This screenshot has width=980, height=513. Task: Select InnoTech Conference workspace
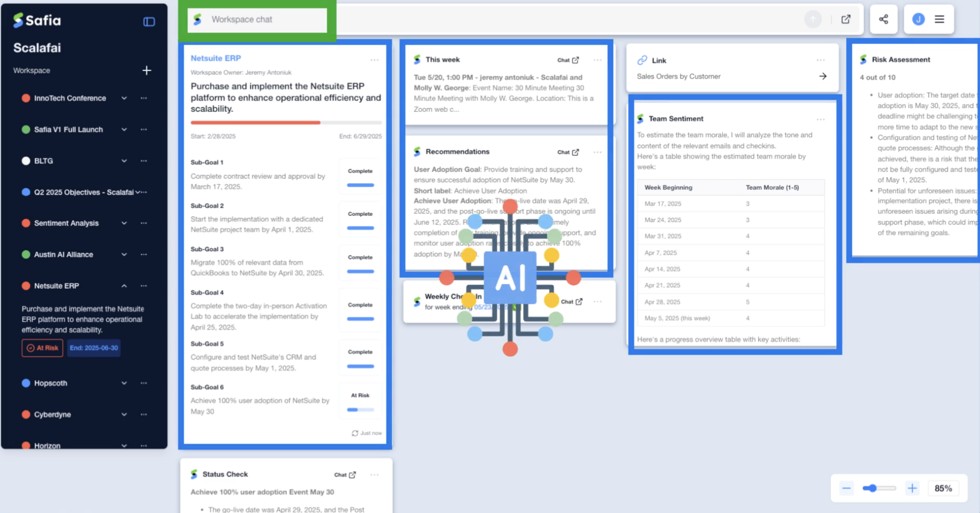(x=70, y=98)
